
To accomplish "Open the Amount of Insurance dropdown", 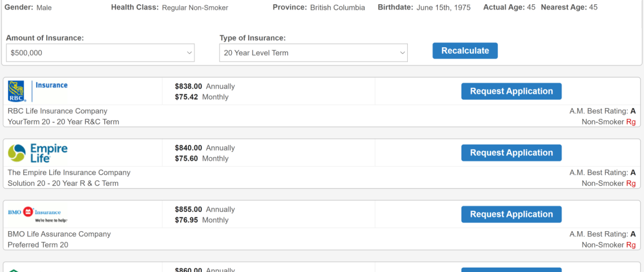I will (x=100, y=53).
